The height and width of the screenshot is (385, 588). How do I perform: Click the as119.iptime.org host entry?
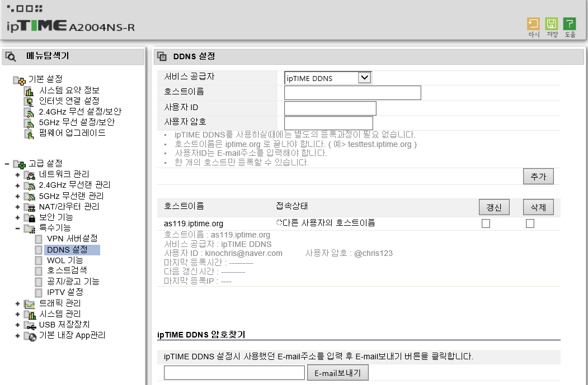coord(194,224)
